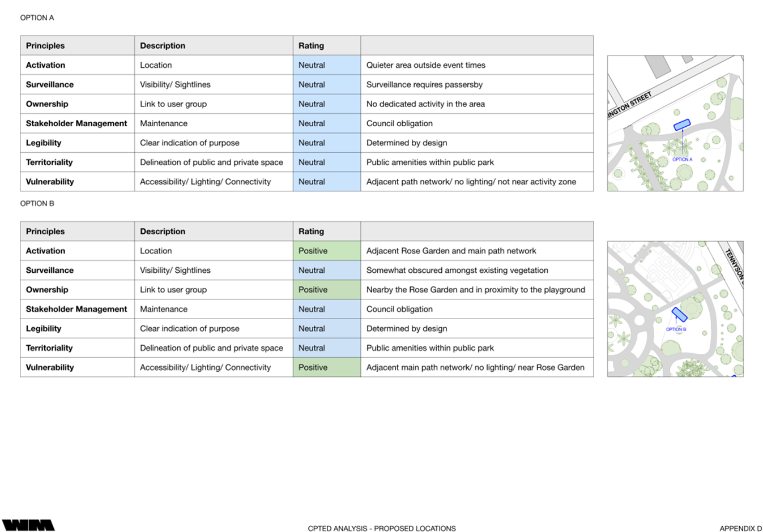Click the blue Option B marker on map
Viewport: 763px width, 532px height.
point(679,314)
